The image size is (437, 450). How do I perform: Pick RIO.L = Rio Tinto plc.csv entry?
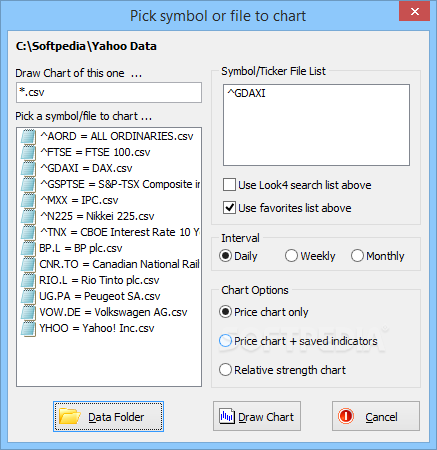99,280
